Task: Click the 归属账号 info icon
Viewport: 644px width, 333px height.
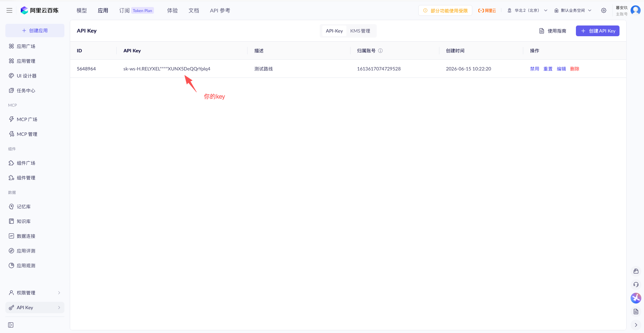Action: click(380, 51)
